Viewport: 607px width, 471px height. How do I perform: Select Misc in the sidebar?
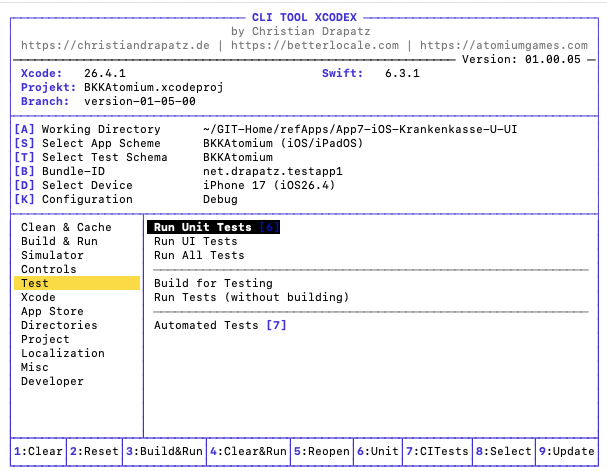[x=35, y=367]
